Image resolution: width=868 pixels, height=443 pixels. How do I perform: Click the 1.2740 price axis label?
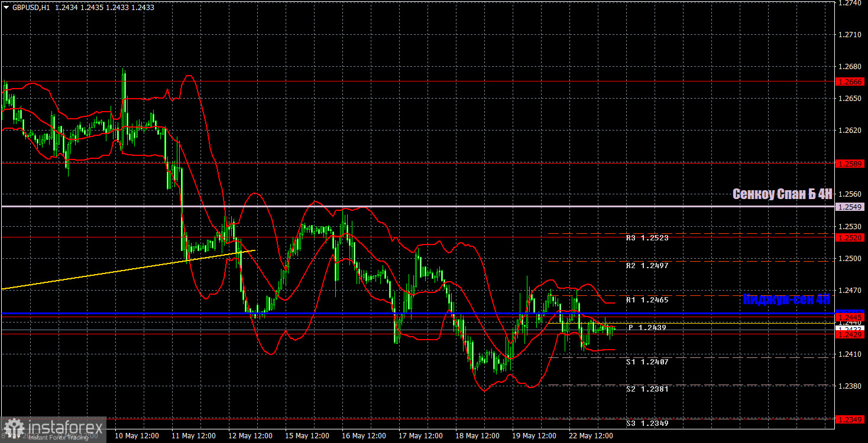[849, 3]
